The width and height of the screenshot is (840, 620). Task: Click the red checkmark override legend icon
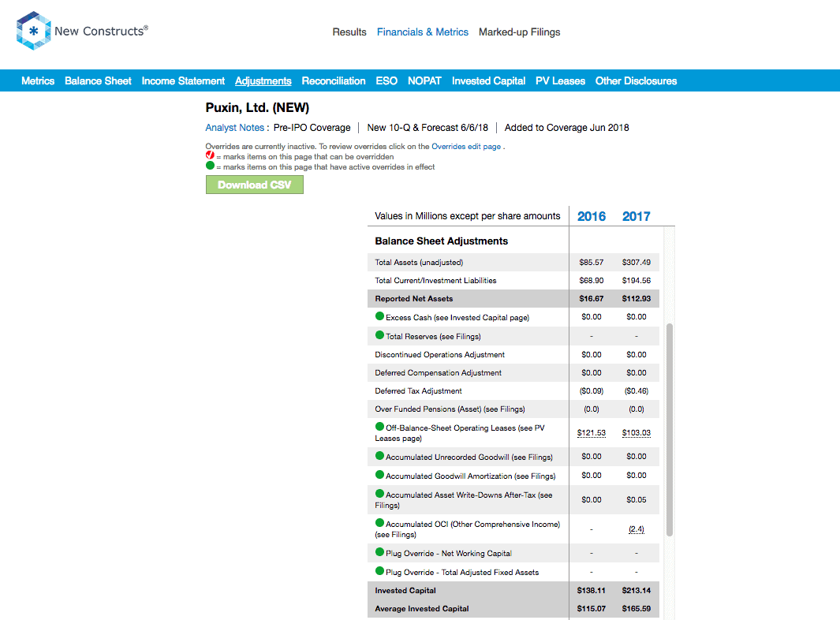click(x=210, y=155)
